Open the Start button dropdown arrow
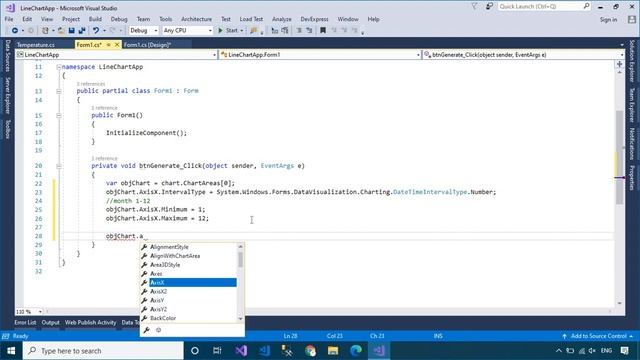 242,31
